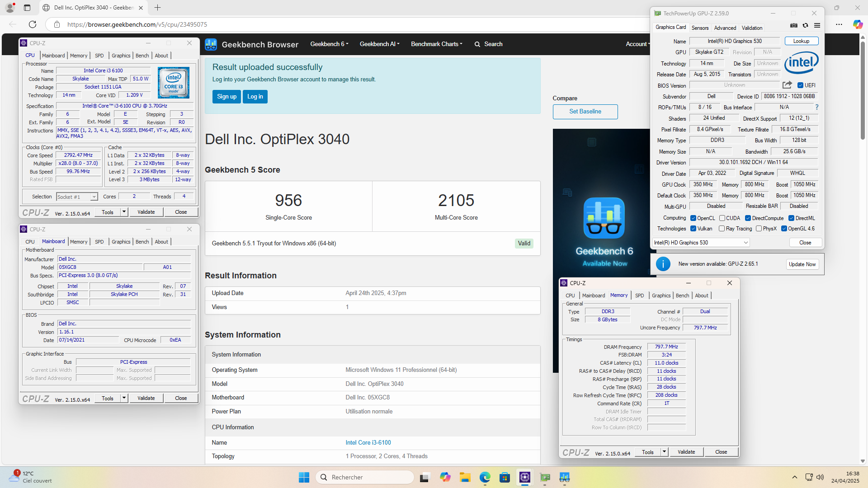Open the Account dropdown menu
The image size is (868, 488).
point(637,44)
